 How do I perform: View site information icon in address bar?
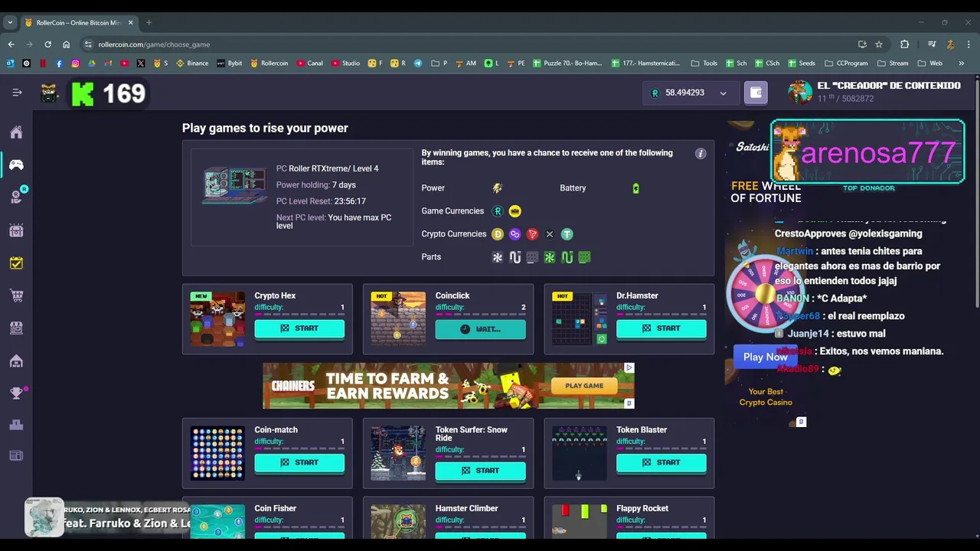[88, 44]
